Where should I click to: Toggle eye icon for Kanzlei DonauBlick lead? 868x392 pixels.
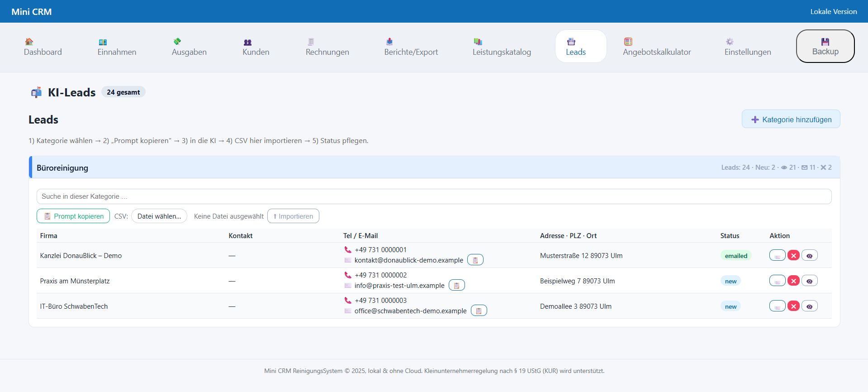[x=809, y=256]
